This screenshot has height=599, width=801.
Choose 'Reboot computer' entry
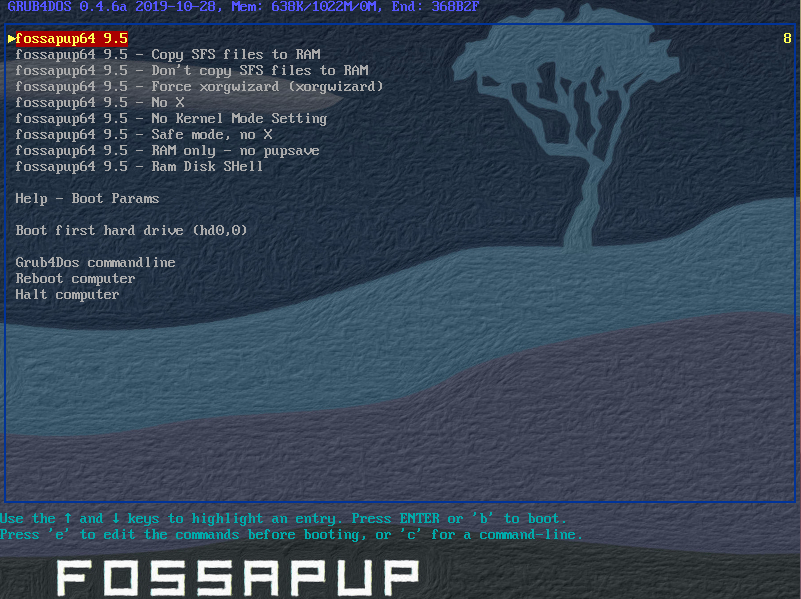(76, 278)
